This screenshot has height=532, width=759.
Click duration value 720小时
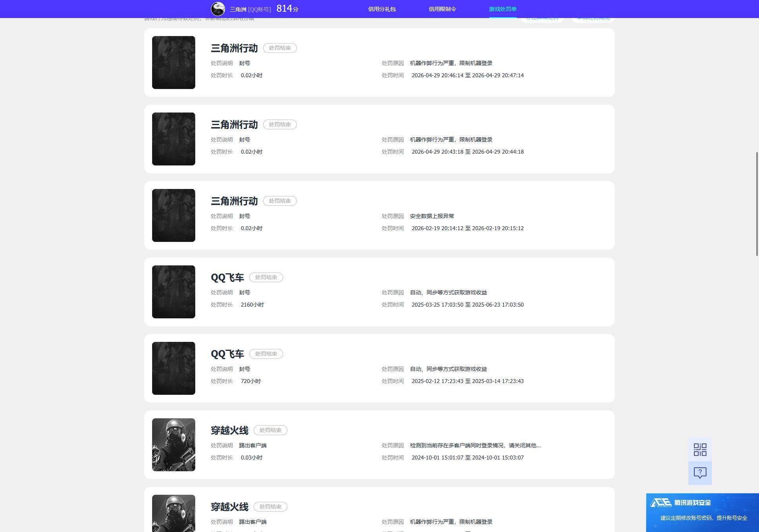pos(251,381)
